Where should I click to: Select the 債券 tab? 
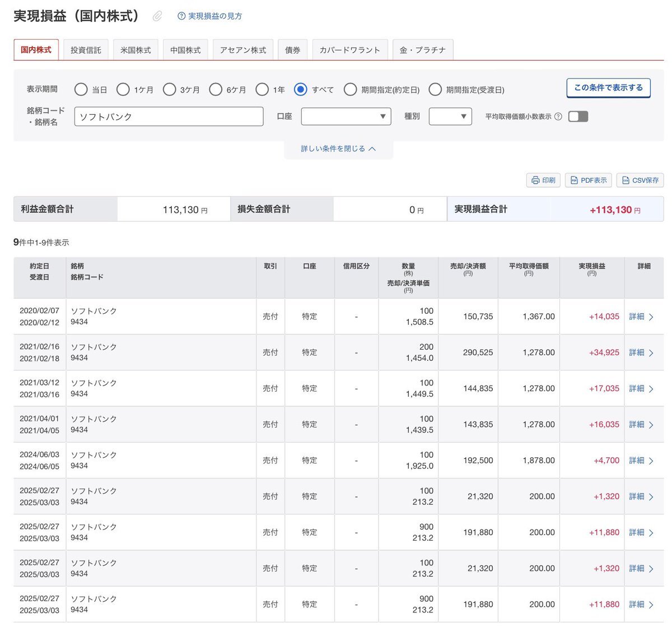click(292, 50)
